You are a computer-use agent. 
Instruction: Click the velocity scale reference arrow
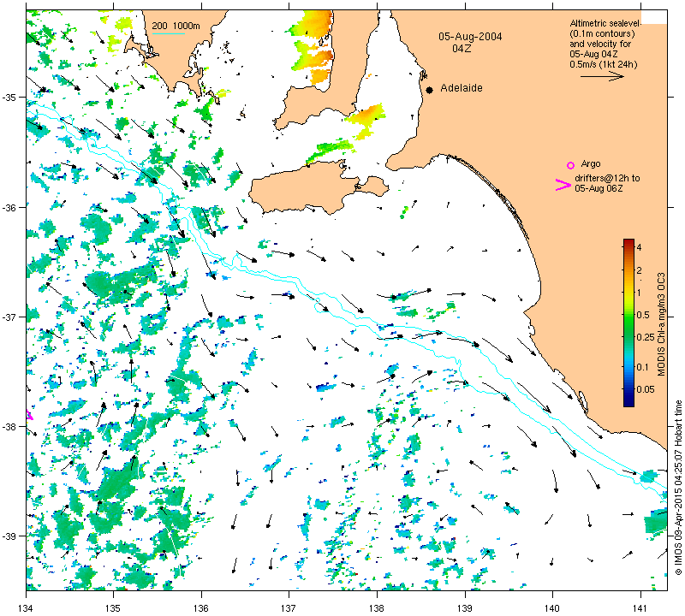tap(602, 76)
